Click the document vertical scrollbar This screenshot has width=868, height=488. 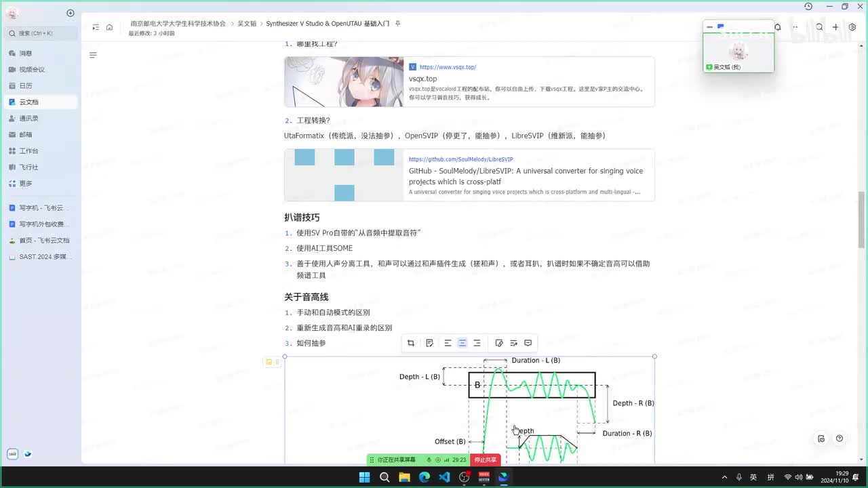(861, 220)
